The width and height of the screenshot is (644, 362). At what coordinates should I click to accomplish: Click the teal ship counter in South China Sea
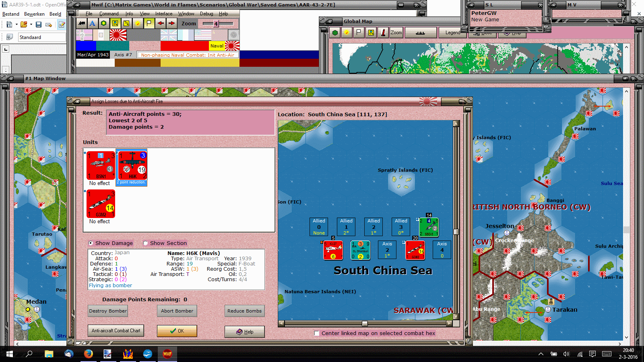click(x=360, y=250)
